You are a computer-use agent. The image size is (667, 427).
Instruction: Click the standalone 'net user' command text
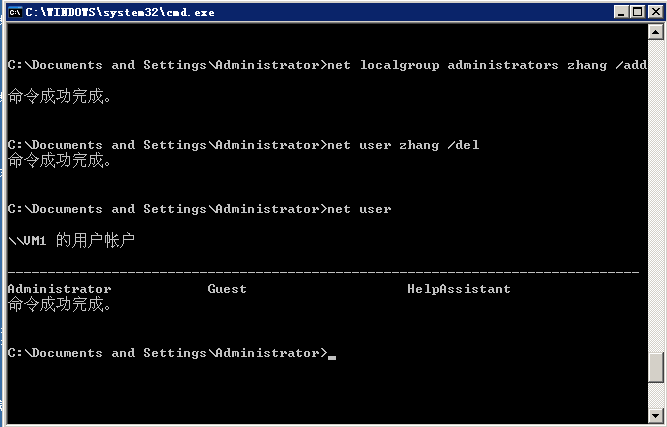coord(360,209)
